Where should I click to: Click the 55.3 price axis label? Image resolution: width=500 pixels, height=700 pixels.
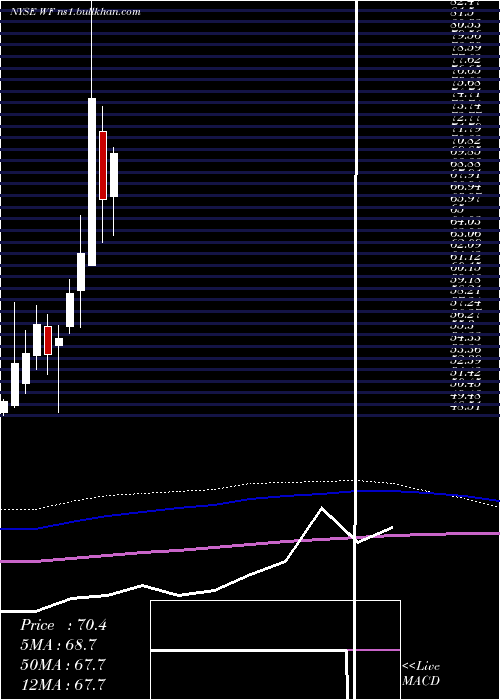pos(462,326)
